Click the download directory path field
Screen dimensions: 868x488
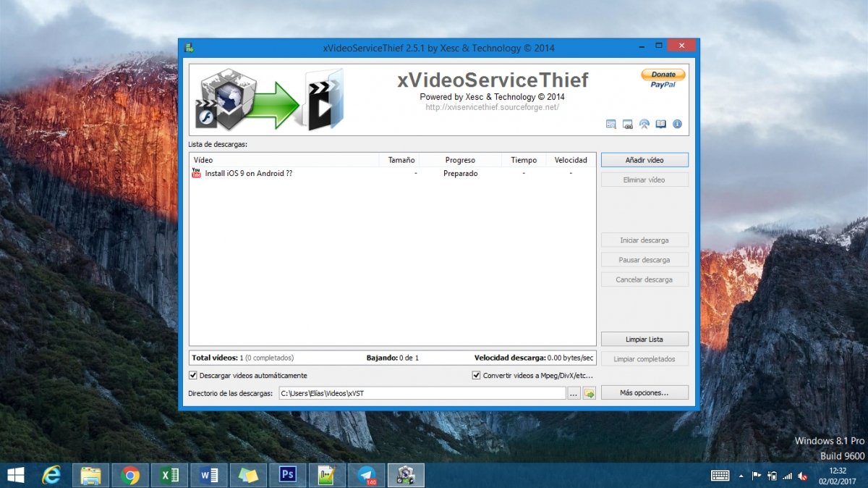[x=422, y=393]
